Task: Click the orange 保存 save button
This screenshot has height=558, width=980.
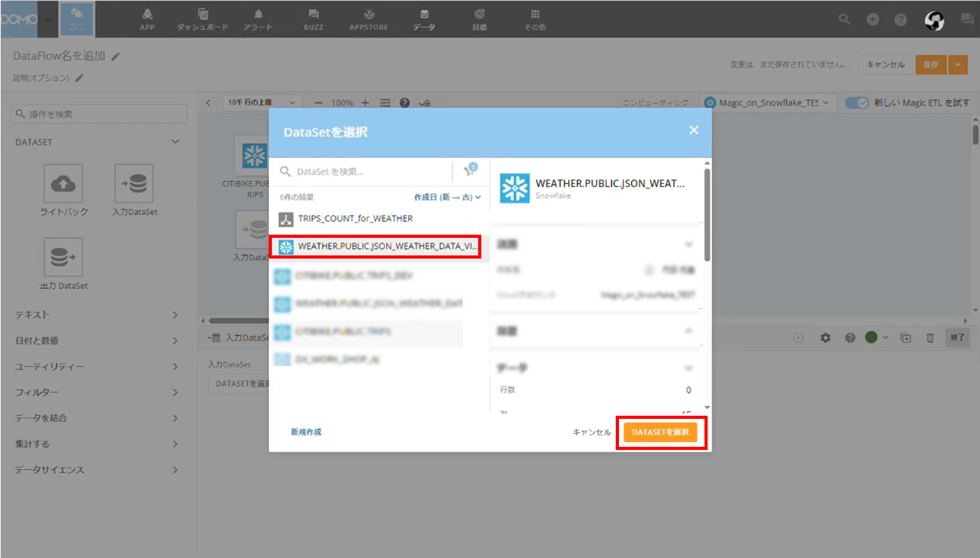Action: pyautogui.click(x=931, y=64)
